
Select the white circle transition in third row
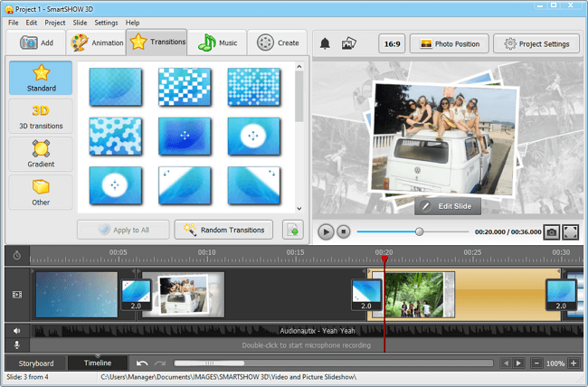[116, 185]
